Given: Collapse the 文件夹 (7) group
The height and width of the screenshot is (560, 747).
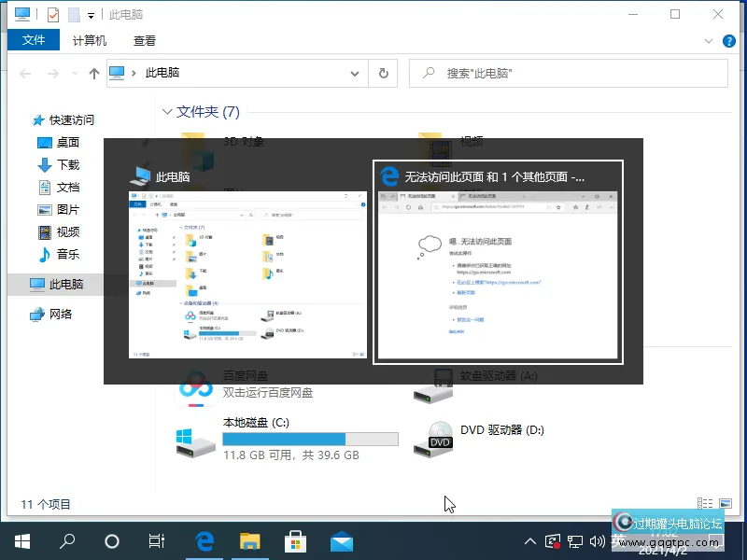Looking at the screenshot, I should coord(167,112).
